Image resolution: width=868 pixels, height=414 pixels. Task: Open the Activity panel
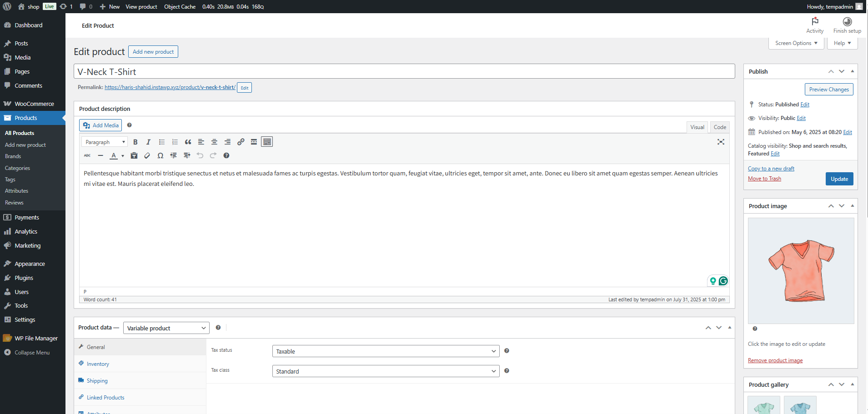[x=814, y=25]
